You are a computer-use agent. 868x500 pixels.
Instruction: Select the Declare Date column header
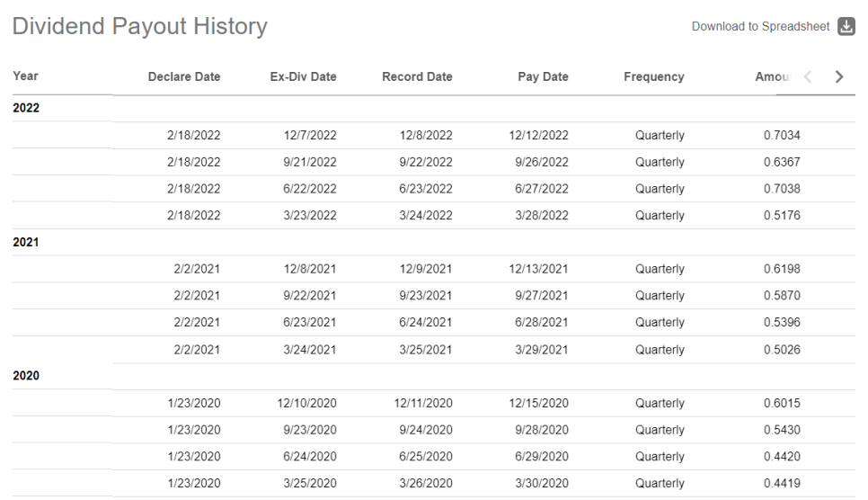tap(184, 76)
